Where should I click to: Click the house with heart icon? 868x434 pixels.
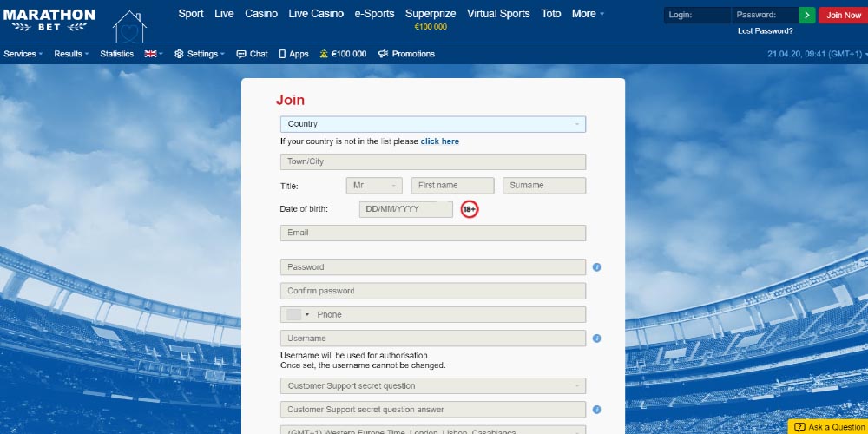pyautogui.click(x=129, y=28)
